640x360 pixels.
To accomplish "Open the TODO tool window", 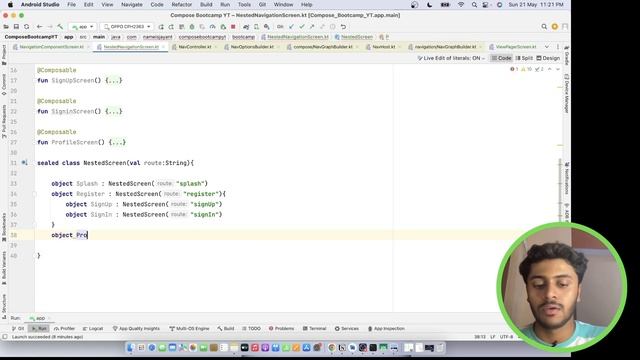I will click(251, 329).
